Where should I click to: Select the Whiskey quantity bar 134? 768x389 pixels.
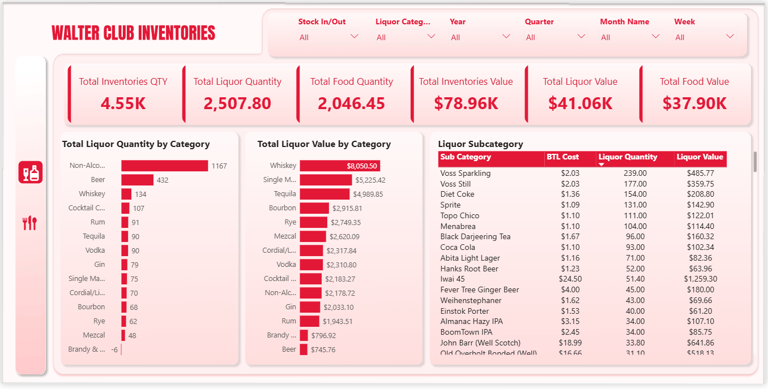pos(126,194)
